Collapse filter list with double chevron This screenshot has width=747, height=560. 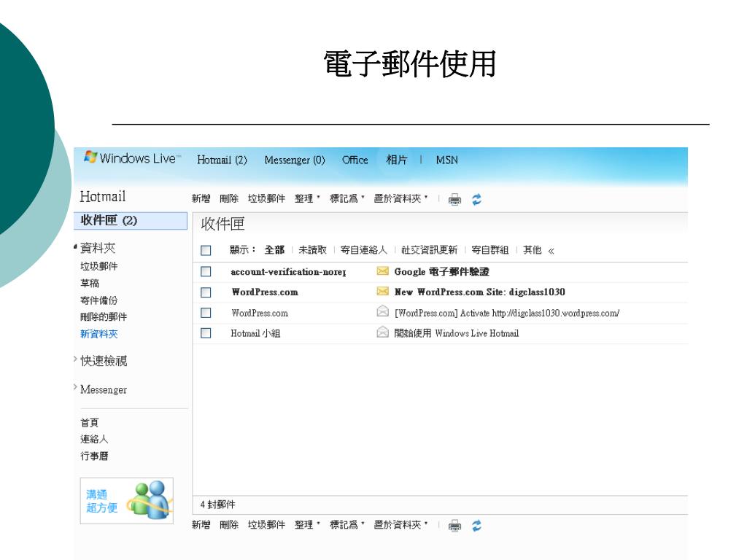point(551,251)
